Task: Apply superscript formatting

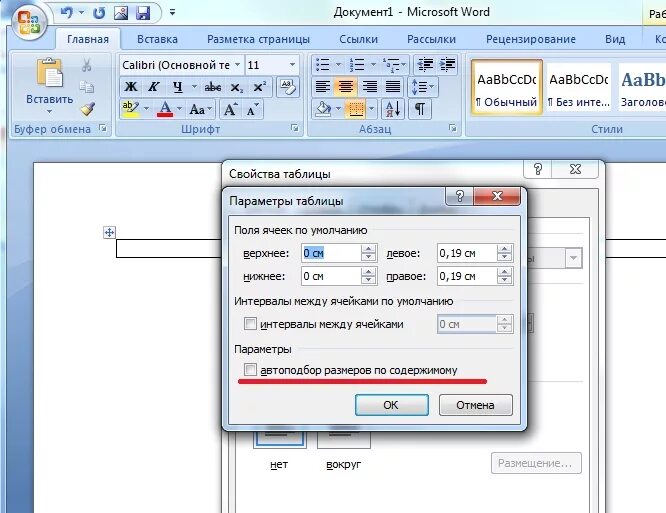Action: point(259,87)
